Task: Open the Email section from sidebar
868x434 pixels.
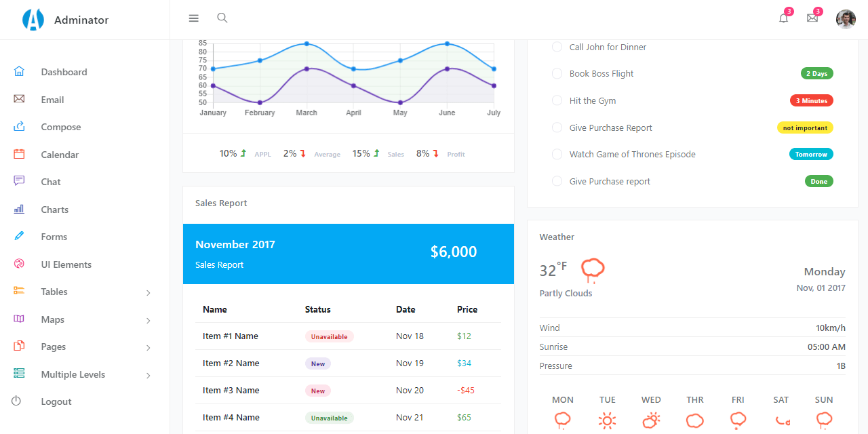Action: coord(51,99)
